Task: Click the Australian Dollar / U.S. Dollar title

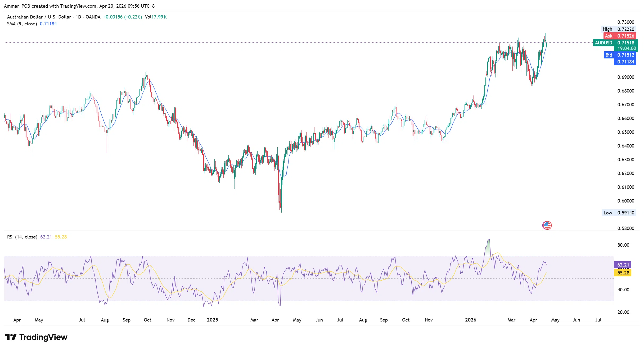Action: (39, 17)
